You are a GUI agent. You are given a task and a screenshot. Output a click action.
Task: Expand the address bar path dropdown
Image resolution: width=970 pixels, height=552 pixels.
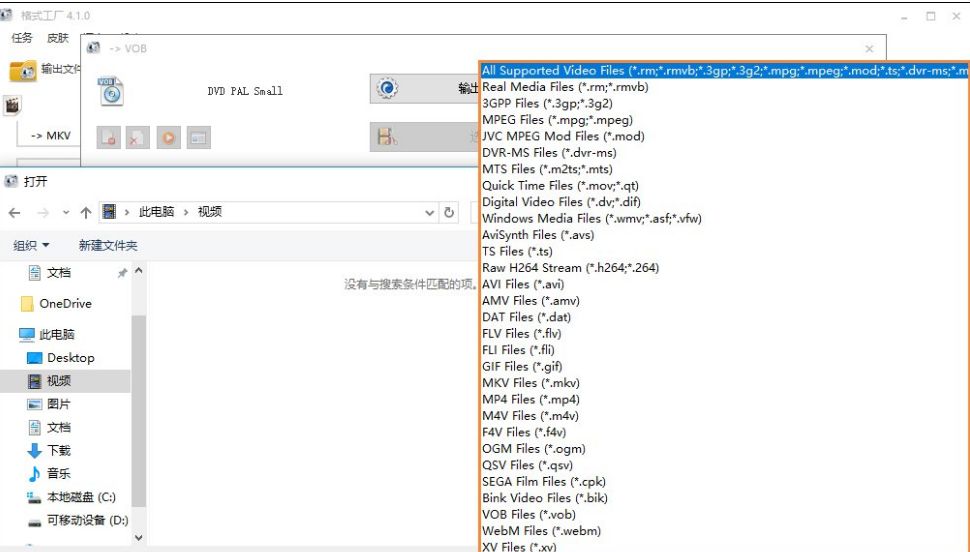pyautogui.click(x=429, y=212)
